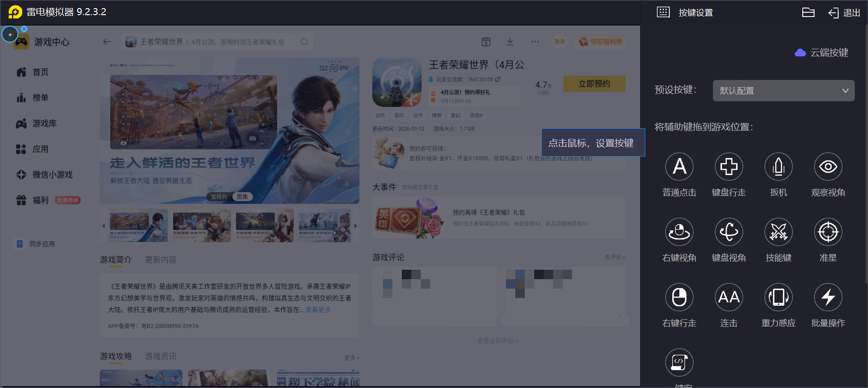Image resolution: width=868 pixels, height=388 pixels.
Task: Select the 键盘视角 keyboard view icon
Action: click(729, 232)
